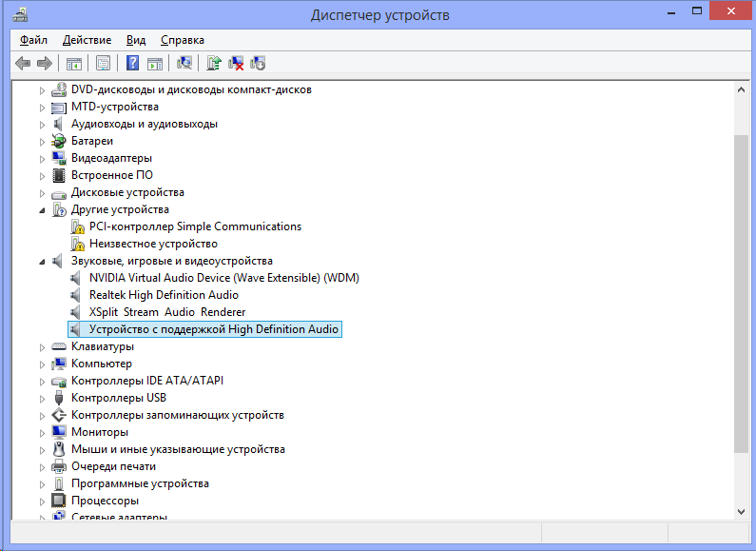Collapse Звуковые, игровые и видеоустройства category
Image resolution: width=756 pixels, height=551 pixels.
pyautogui.click(x=42, y=261)
